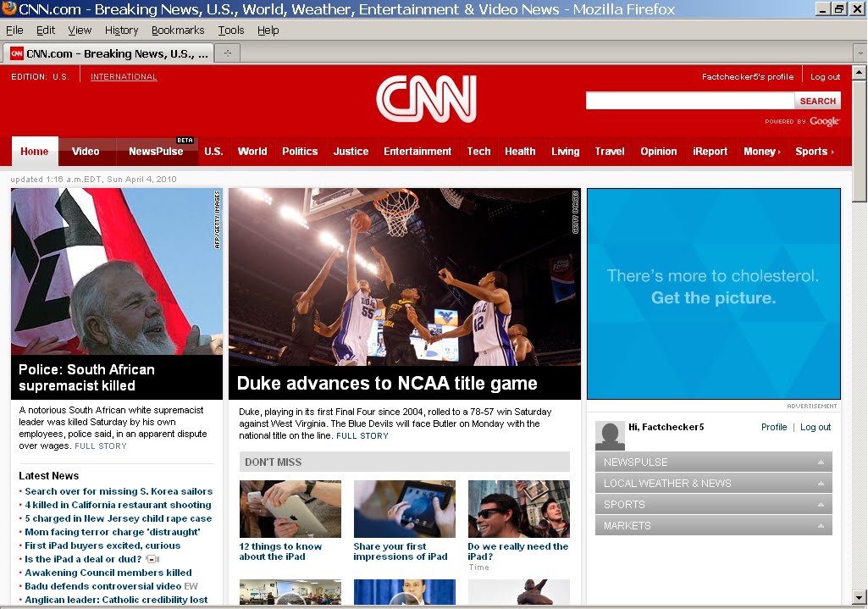Screen dimensions: 868x609
Task: Open 'Badu defends controversial video' story
Action: coord(103,586)
